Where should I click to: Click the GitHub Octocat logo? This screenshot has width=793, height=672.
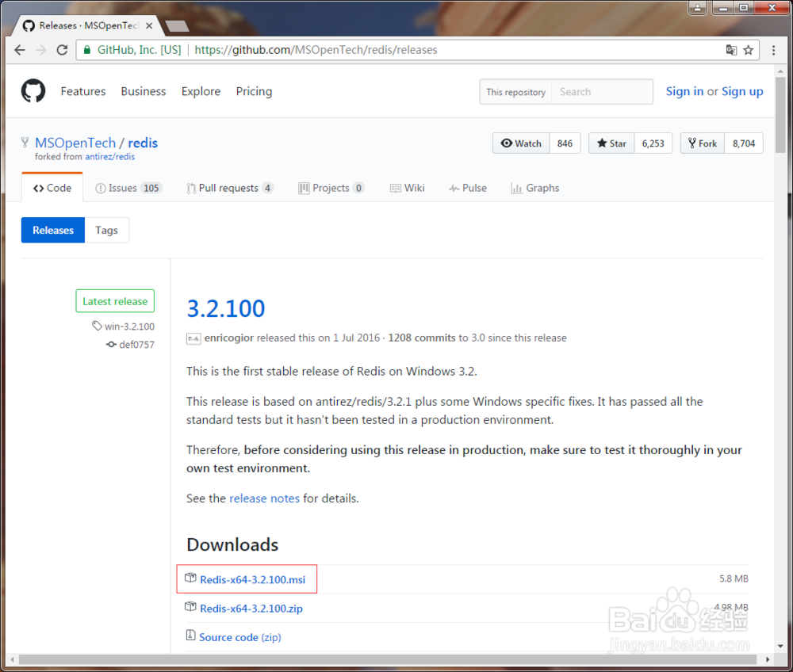(33, 91)
